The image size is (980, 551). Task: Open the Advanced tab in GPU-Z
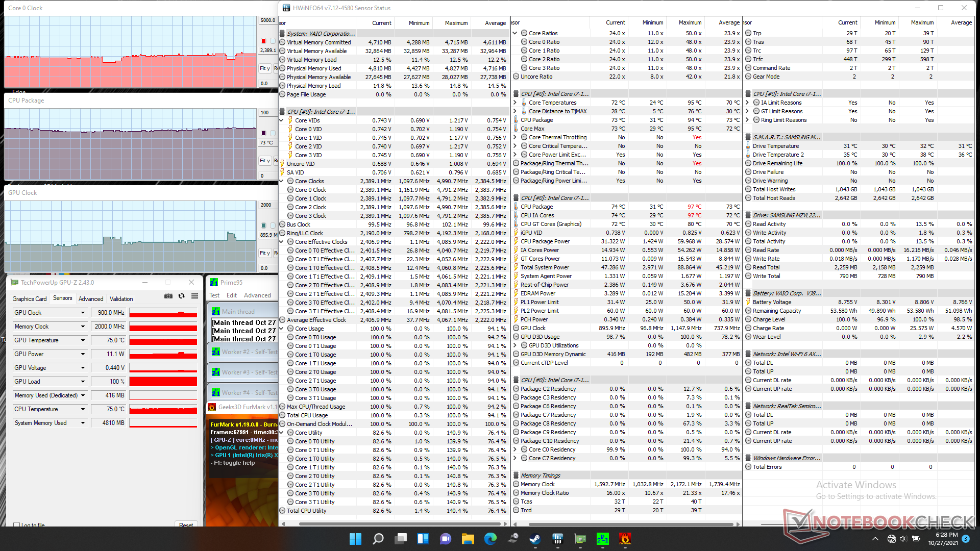[91, 299]
